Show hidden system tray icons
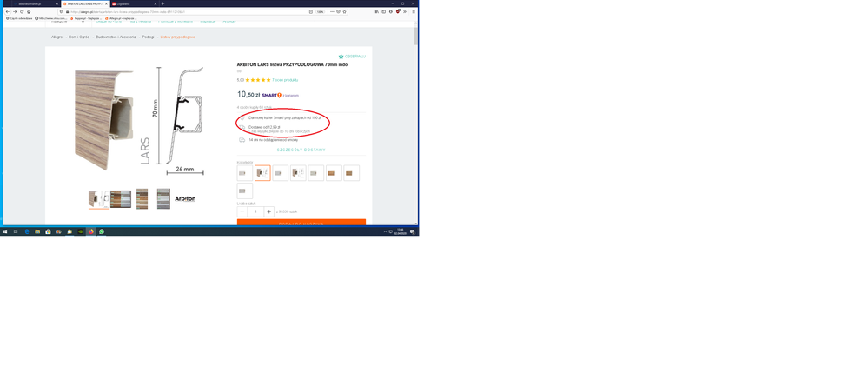 [385, 231]
